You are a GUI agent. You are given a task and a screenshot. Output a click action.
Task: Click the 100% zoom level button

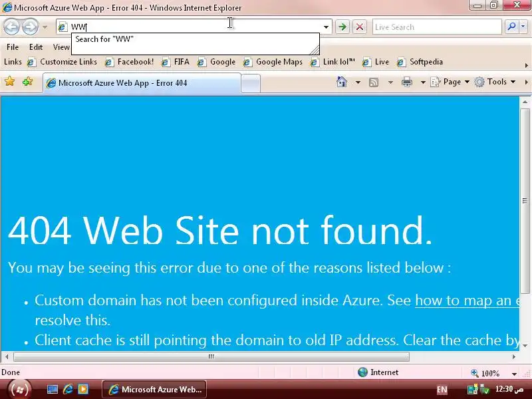[x=486, y=373]
